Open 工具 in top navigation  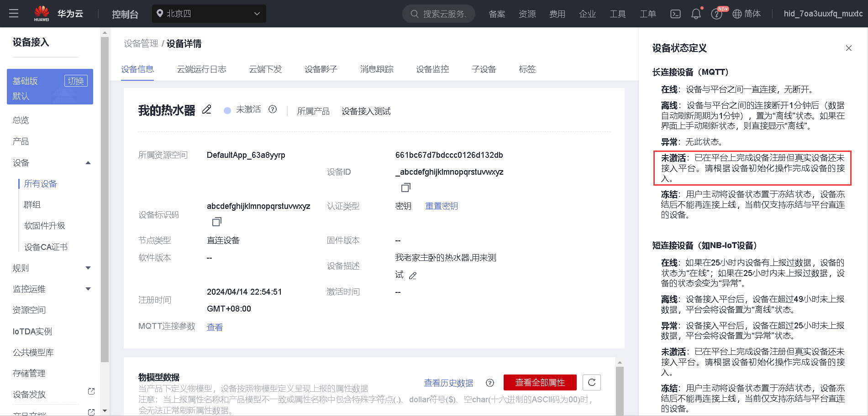[617, 14]
